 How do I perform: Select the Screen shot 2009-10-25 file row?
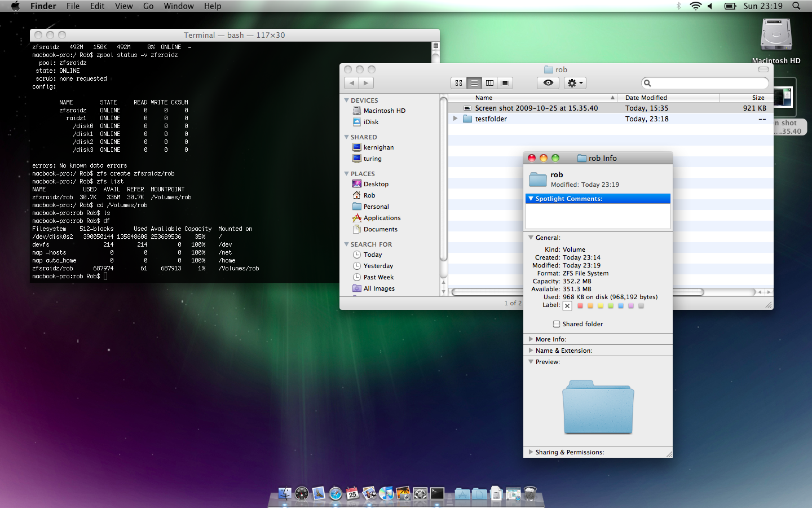coord(611,108)
